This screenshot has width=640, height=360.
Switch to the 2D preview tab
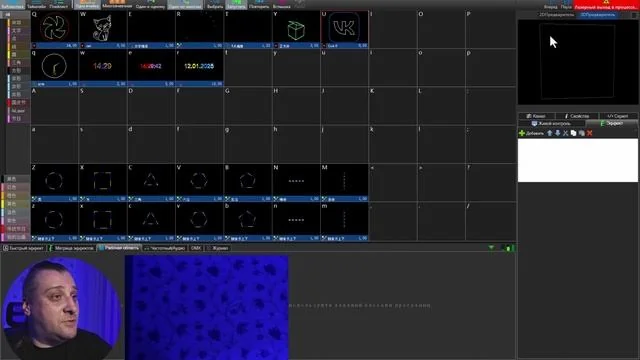click(556, 15)
